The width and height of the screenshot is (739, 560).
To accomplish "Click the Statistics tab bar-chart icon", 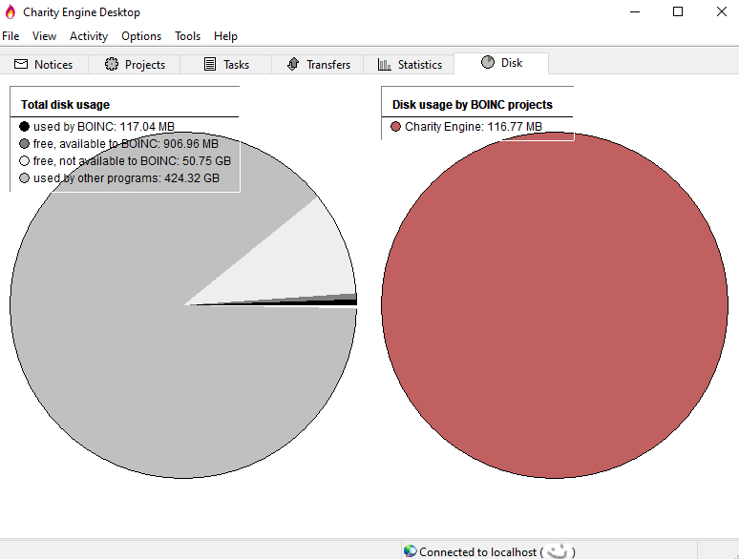I will point(384,65).
